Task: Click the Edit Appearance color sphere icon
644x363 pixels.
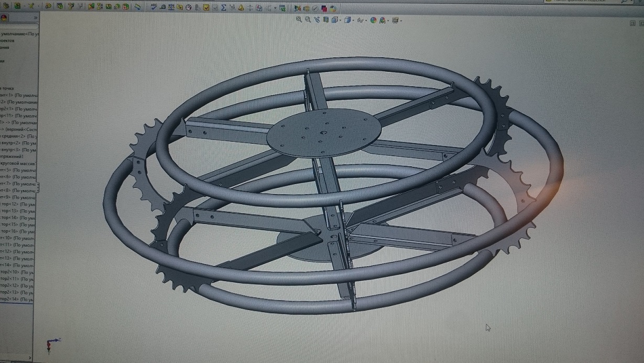Action: (373, 20)
